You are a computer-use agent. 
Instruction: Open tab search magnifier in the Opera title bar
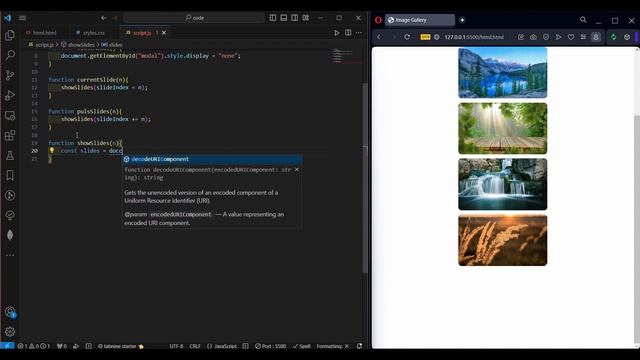coord(583,20)
